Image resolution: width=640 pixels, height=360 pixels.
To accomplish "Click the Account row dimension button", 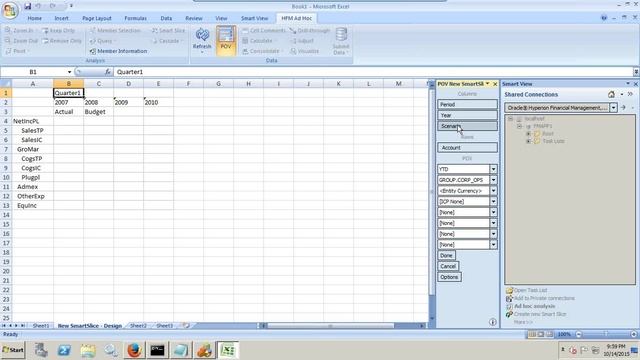I will tap(467, 148).
